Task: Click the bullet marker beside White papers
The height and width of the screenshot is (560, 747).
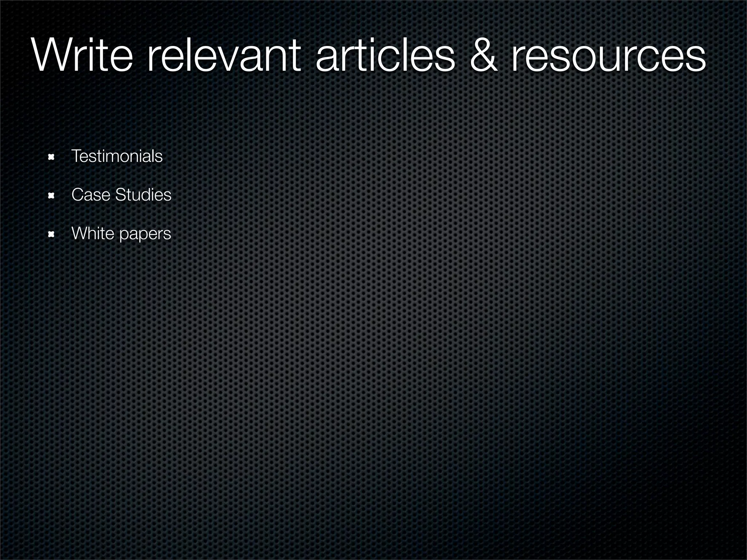Action: tap(51, 234)
